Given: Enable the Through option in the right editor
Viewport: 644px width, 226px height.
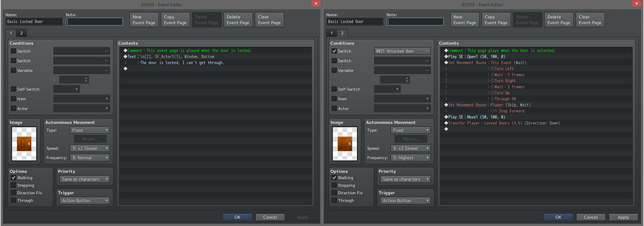Looking at the screenshot, I should pyautogui.click(x=334, y=201).
